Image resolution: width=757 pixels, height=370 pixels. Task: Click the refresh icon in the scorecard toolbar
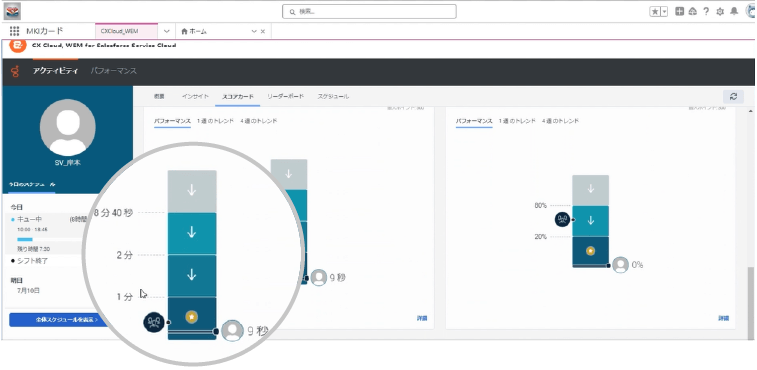tap(733, 97)
